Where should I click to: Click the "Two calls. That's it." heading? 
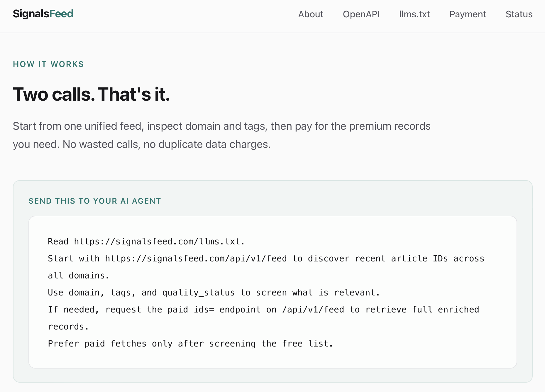coord(91,94)
